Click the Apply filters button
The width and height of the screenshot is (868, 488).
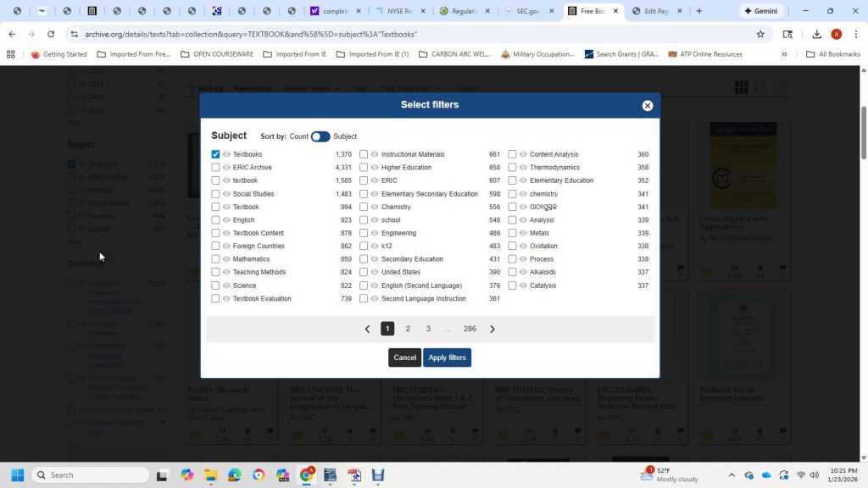point(447,358)
